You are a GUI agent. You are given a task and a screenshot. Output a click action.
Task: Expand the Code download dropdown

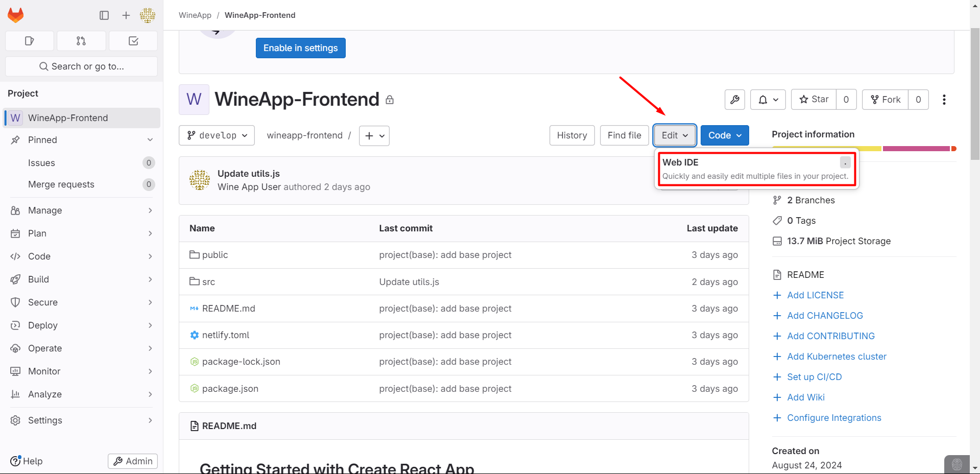(x=725, y=135)
